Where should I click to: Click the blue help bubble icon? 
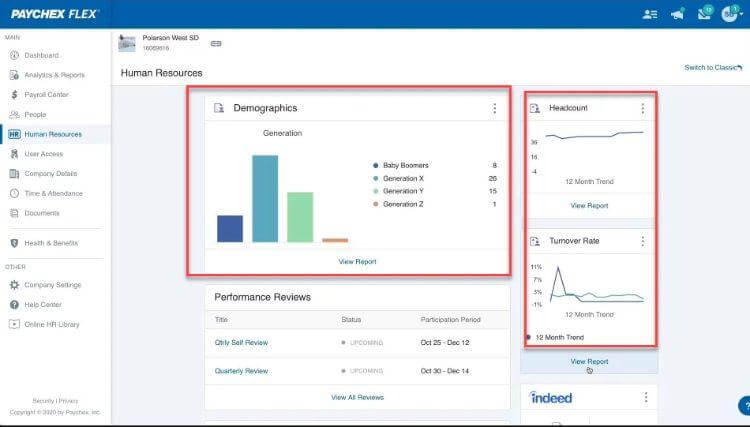743,406
